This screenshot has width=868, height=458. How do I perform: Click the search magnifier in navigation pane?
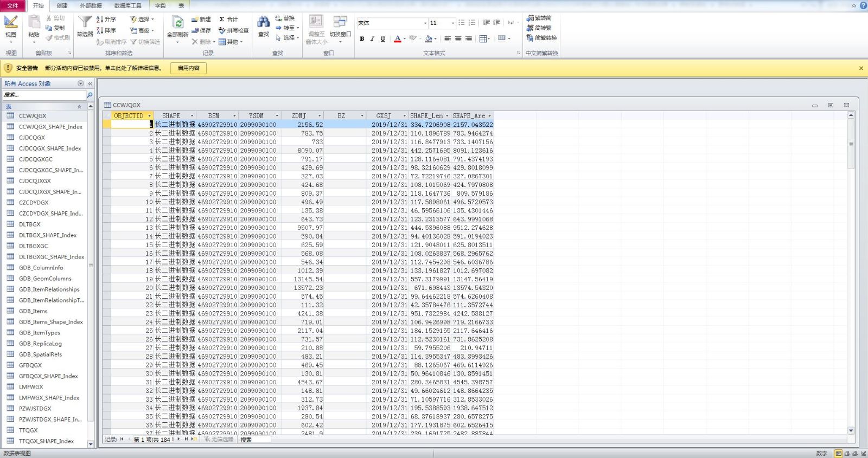point(90,95)
